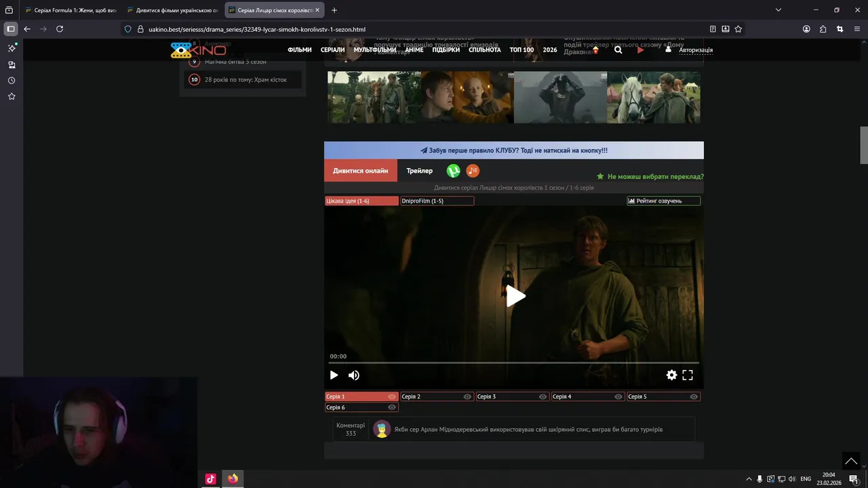Open a new browser tab

click(x=334, y=10)
